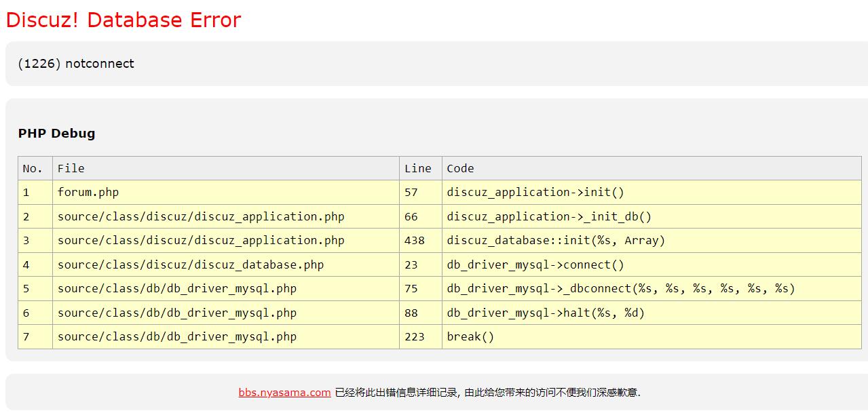Select the discuz_database.php file path cell
The height and width of the screenshot is (413, 868).
click(191, 265)
